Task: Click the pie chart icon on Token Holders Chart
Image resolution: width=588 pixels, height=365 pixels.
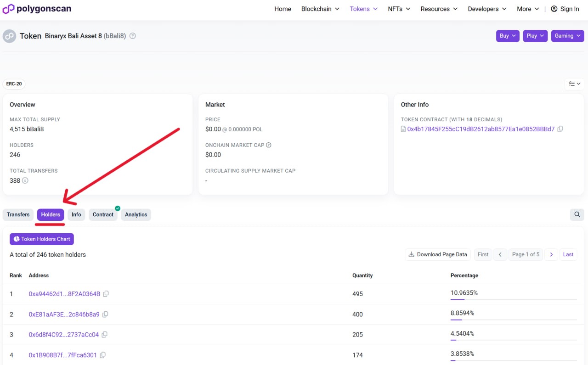Action: pos(16,239)
